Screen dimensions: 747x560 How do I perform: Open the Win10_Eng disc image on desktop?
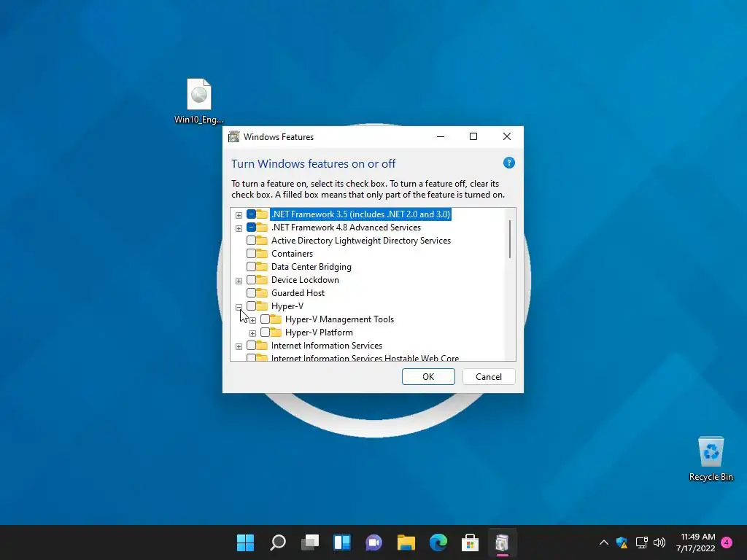[198, 101]
